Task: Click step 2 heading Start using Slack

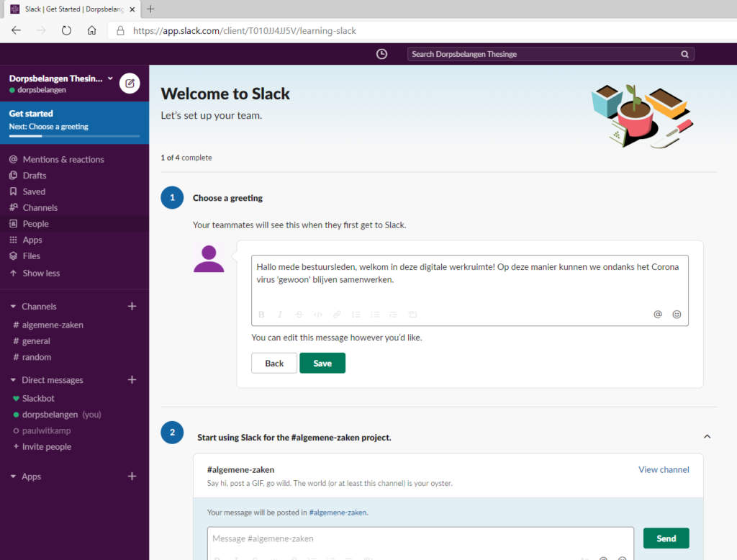Action: (294, 438)
